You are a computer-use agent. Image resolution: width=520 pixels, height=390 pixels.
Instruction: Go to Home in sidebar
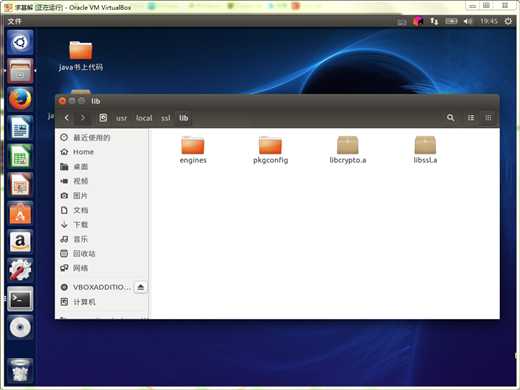tap(102, 152)
